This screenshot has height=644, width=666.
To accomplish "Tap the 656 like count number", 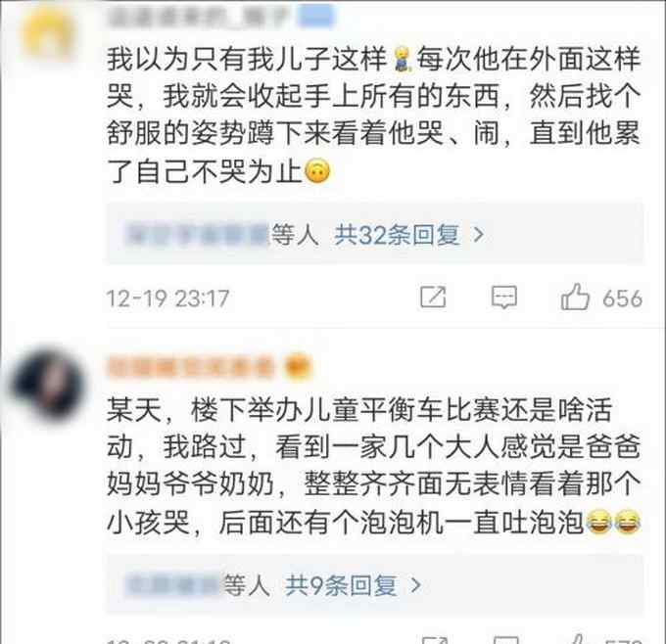I will [622, 298].
